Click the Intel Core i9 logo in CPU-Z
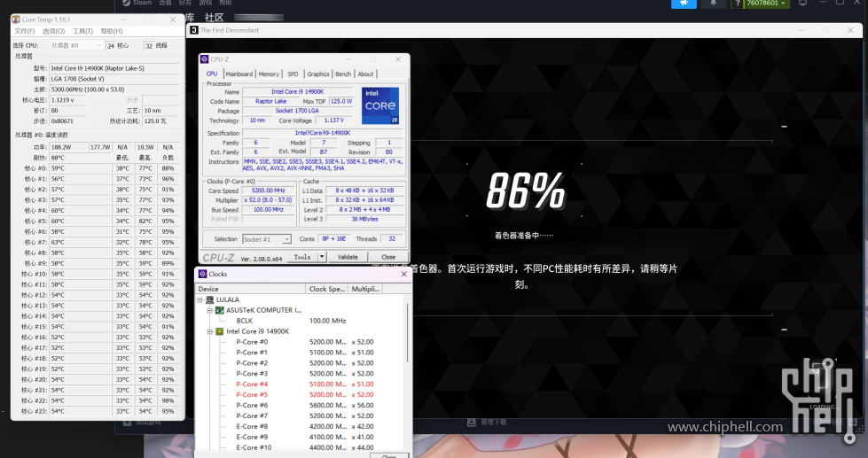 (x=380, y=105)
